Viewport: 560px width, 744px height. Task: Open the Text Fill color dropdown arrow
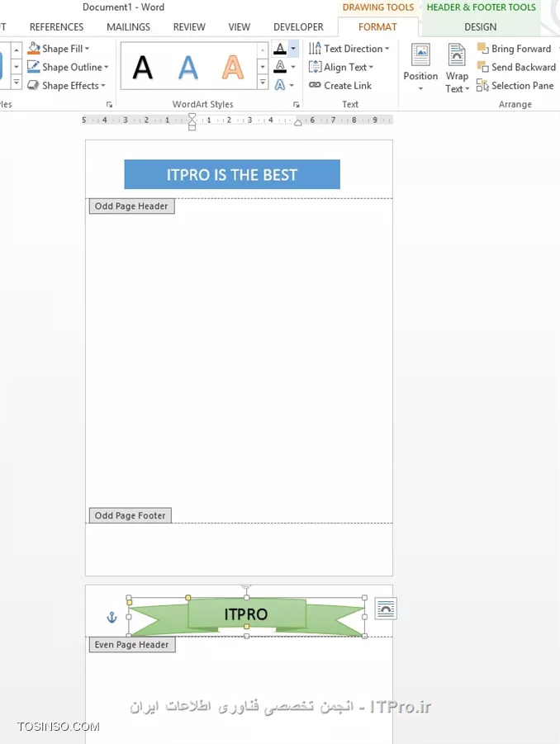click(293, 49)
